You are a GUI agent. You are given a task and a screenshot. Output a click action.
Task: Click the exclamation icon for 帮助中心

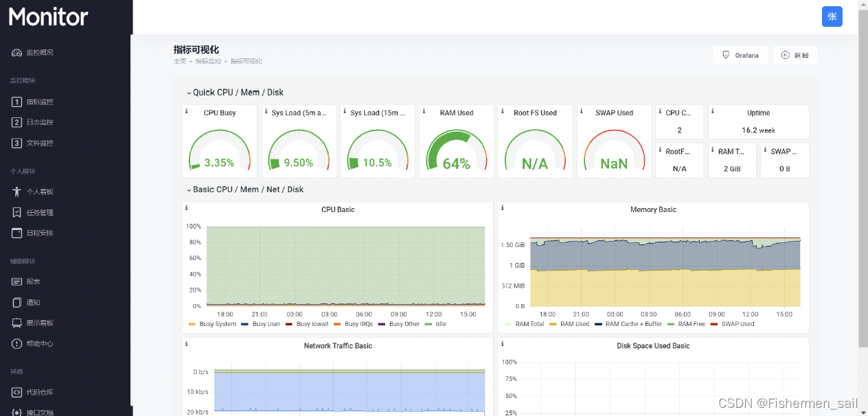pyautogui.click(x=17, y=344)
